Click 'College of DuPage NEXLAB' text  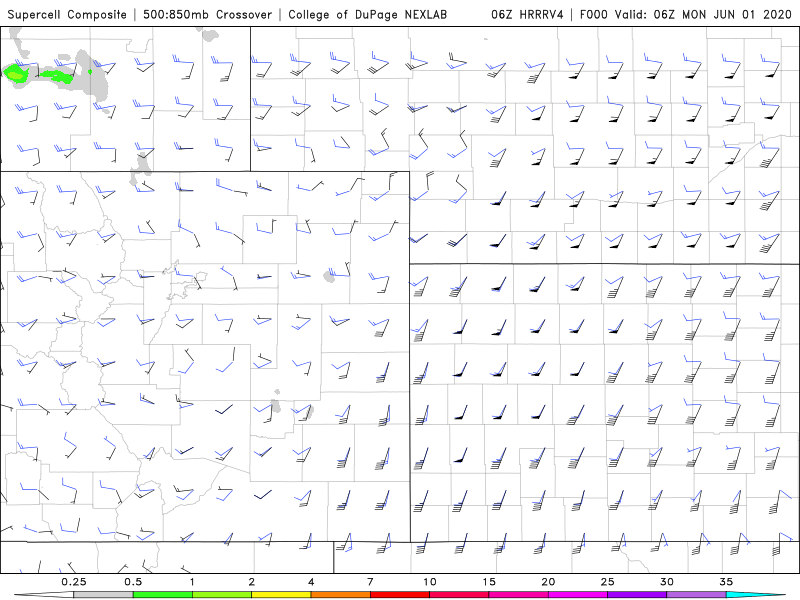(367, 14)
